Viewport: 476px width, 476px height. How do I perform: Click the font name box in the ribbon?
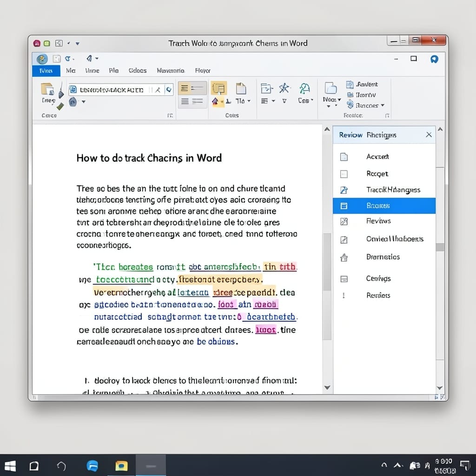click(x=120, y=90)
